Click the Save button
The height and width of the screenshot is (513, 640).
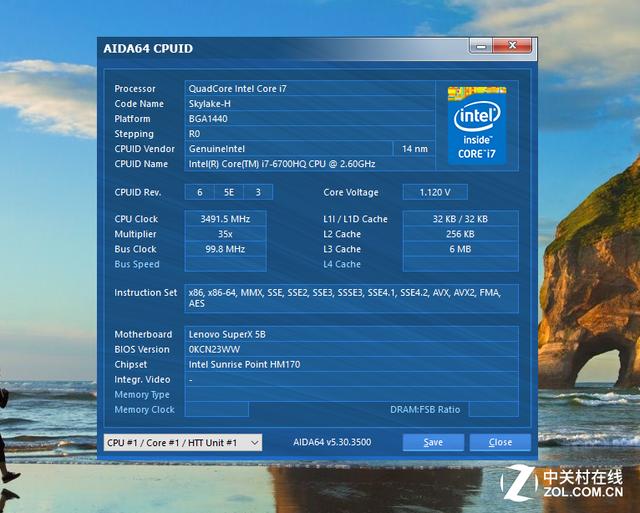pyautogui.click(x=433, y=442)
